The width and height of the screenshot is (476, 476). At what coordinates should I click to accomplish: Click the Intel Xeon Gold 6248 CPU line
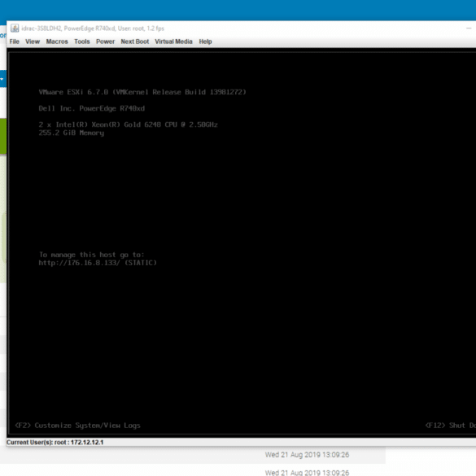coord(128,124)
